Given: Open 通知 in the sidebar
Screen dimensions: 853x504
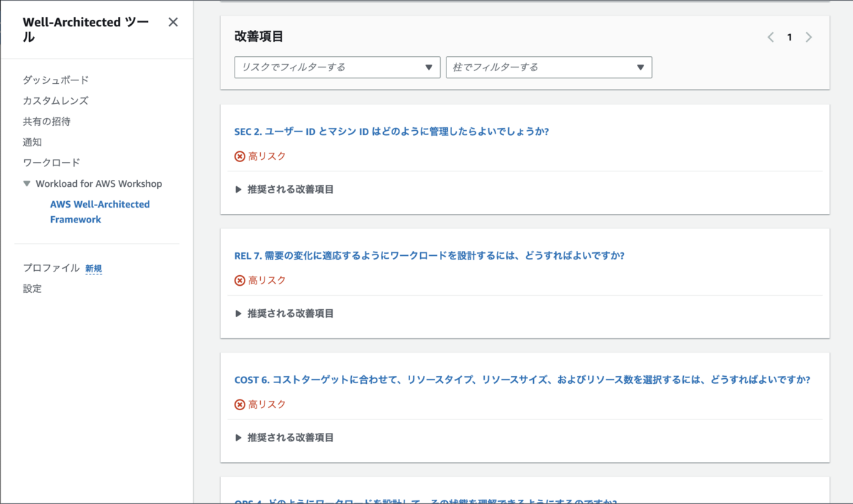Looking at the screenshot, I should click(x=32, y=142).
